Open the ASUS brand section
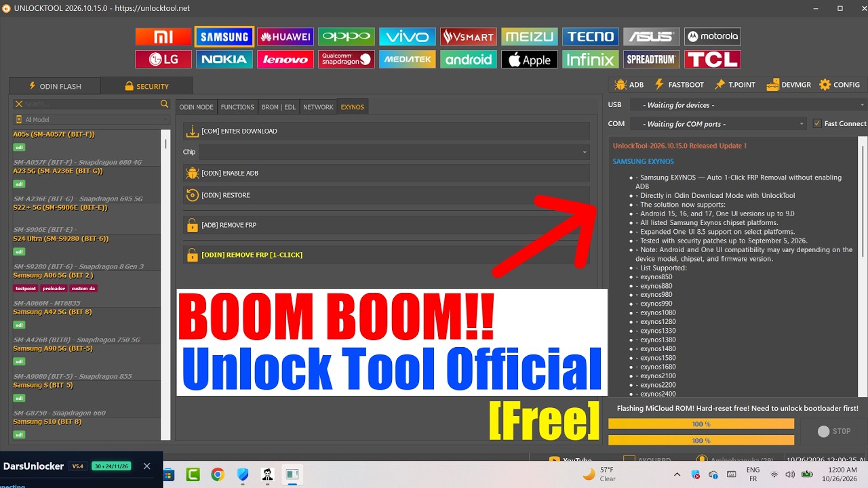This screenshot has width=868, height=488. click(x=652, y=37)
